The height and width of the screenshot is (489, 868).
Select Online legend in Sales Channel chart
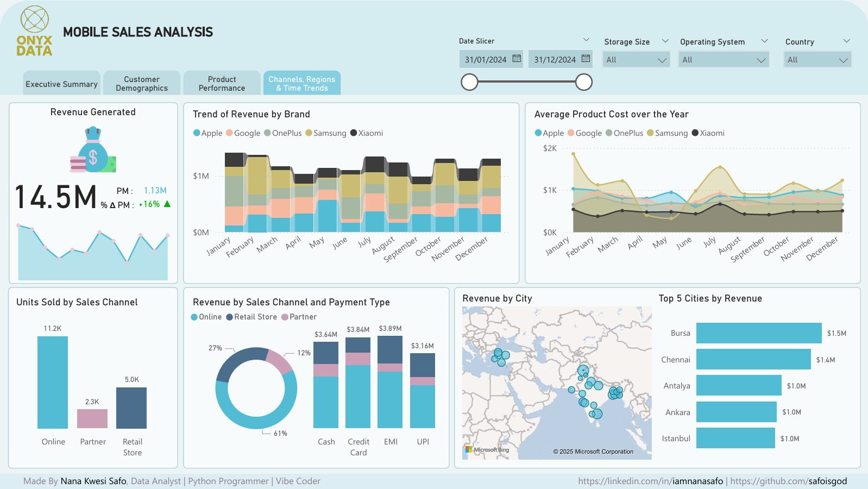(206, 317)
